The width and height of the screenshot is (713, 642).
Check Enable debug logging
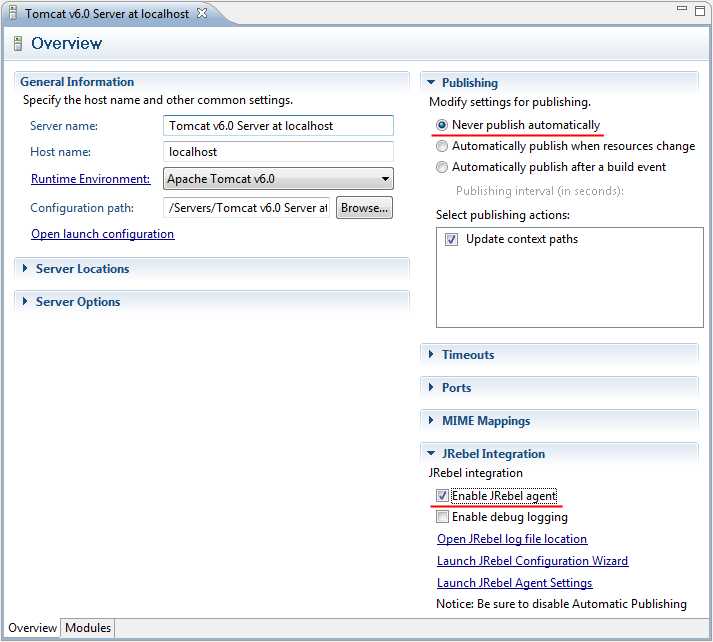442,517
